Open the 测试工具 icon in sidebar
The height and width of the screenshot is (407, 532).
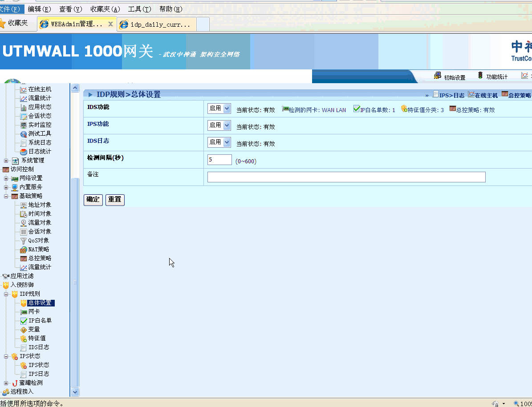[x=24, y=134]
